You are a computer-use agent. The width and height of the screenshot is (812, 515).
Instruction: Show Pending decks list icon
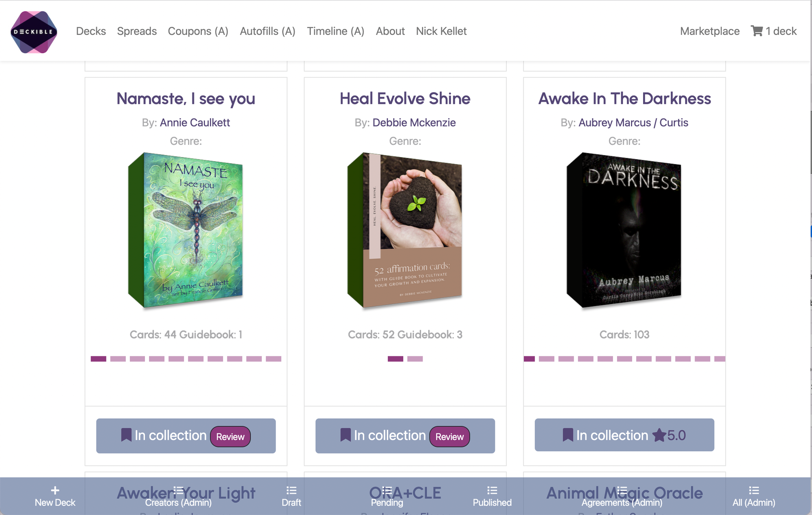click(387, 490)
